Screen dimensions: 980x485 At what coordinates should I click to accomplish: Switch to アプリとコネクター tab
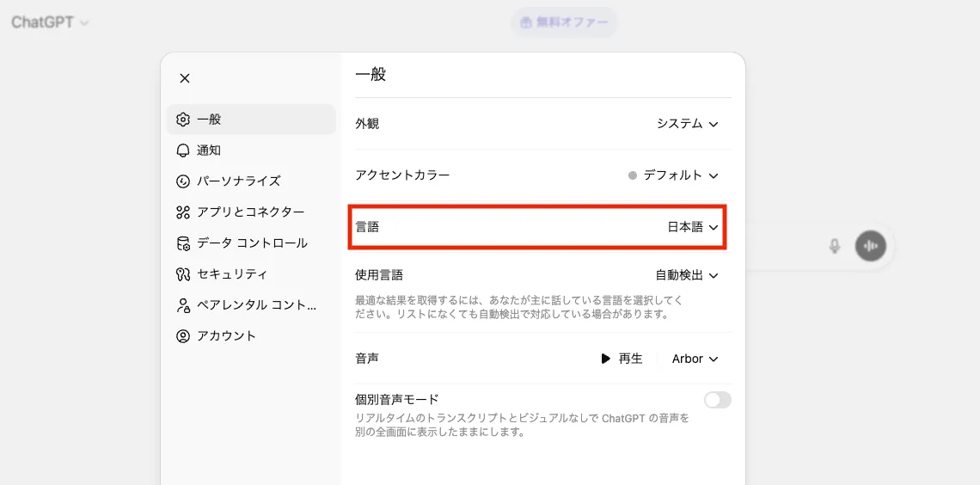(251, 212)
